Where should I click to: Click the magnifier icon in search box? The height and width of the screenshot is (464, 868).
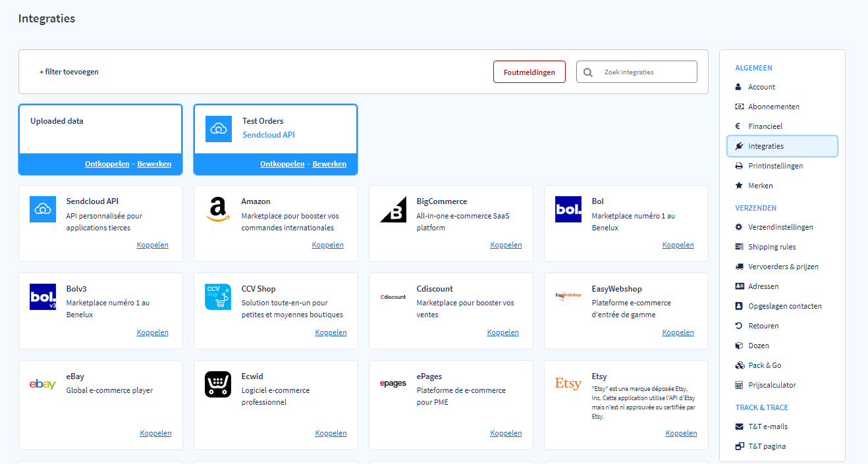click(x=588, y=72)
